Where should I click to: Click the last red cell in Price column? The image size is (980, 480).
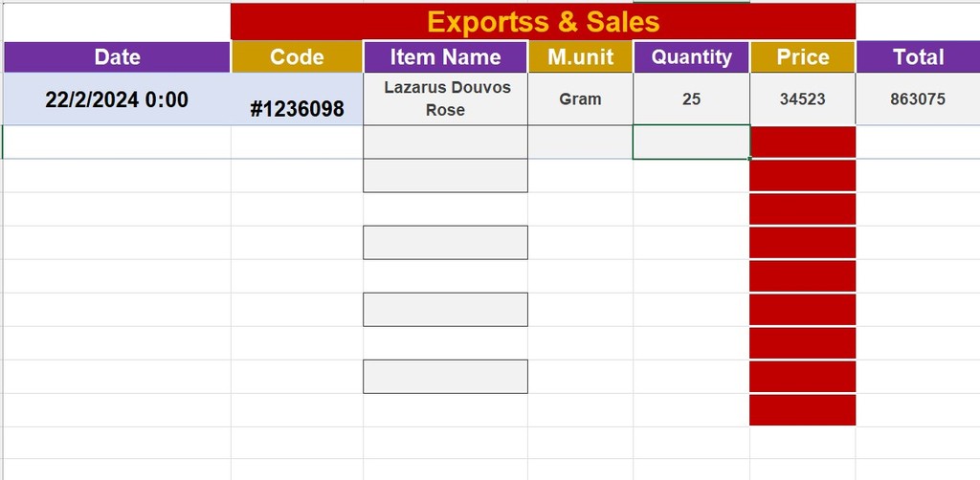tap(803, 410)
